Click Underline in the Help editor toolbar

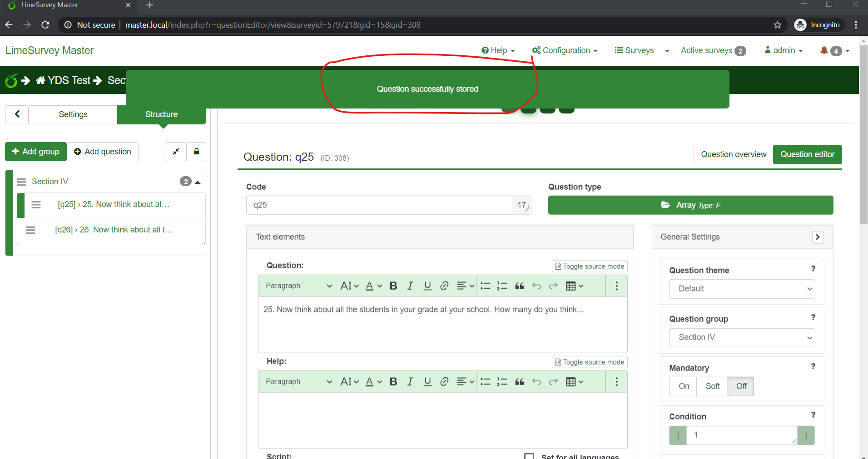(427, 381)
